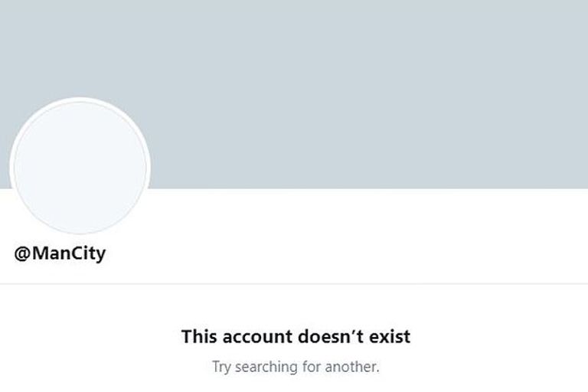Click the divider line below the @ManCity handle
588x392 pixels.
(x=294, y=284)
